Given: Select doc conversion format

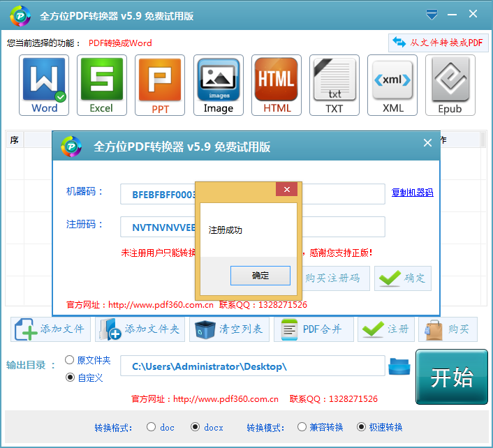Looking at the screenshot, I should pyautogui.click(x=152, y=426).
